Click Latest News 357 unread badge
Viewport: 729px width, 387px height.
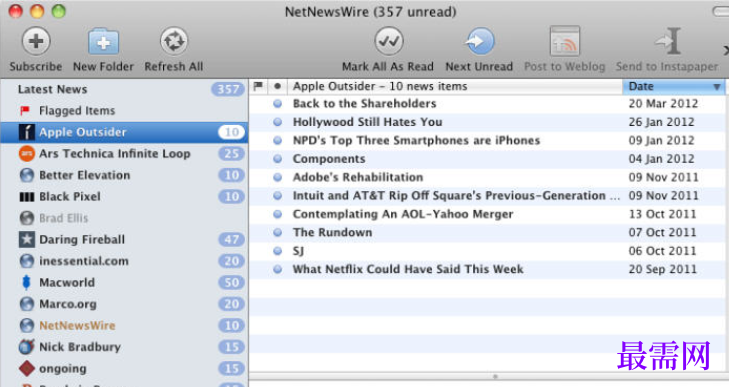pos(228,89)
